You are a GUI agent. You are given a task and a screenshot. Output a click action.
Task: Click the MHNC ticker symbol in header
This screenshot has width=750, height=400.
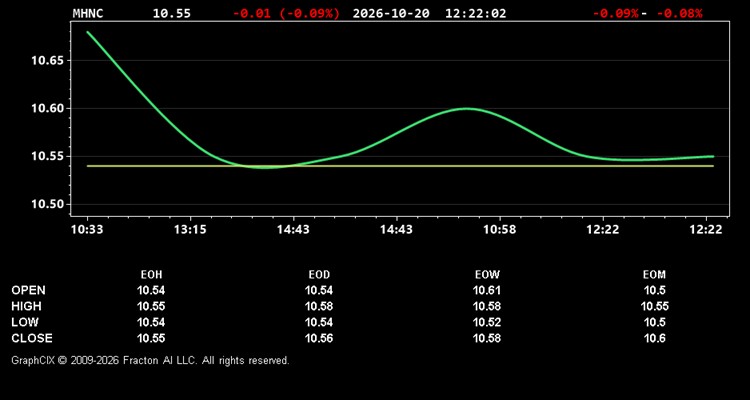88,13
